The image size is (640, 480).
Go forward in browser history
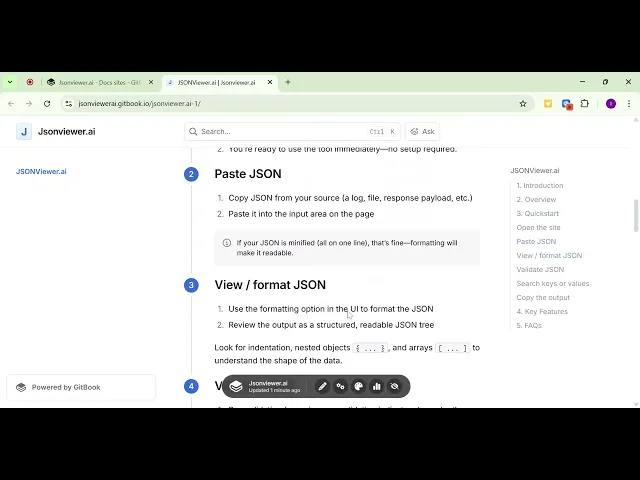pos(29,104)
